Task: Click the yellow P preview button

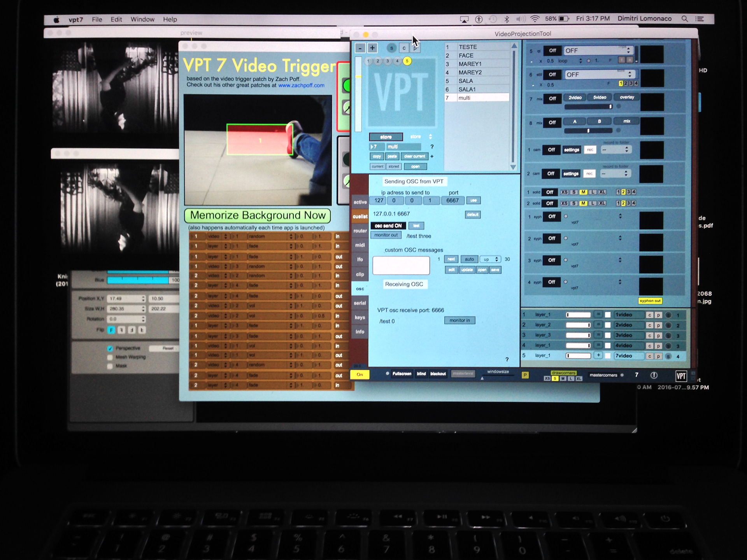Action: point(525,375)
